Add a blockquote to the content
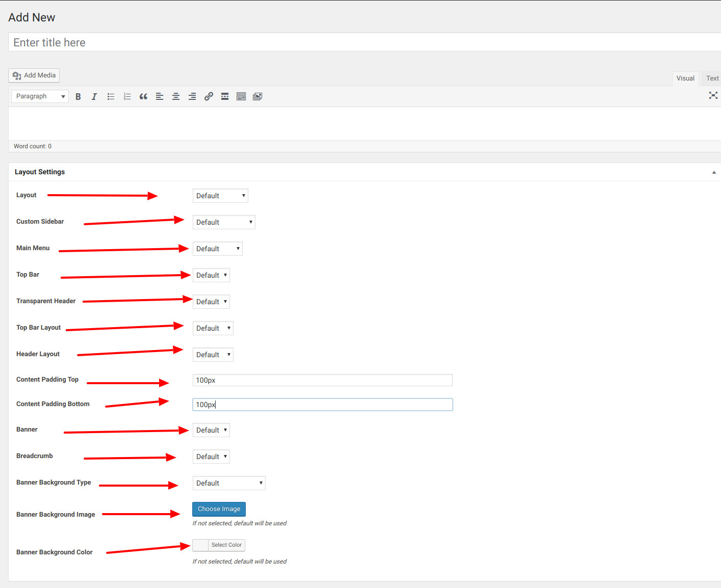The width and height of the screenshot is (721, 588). 143,96
